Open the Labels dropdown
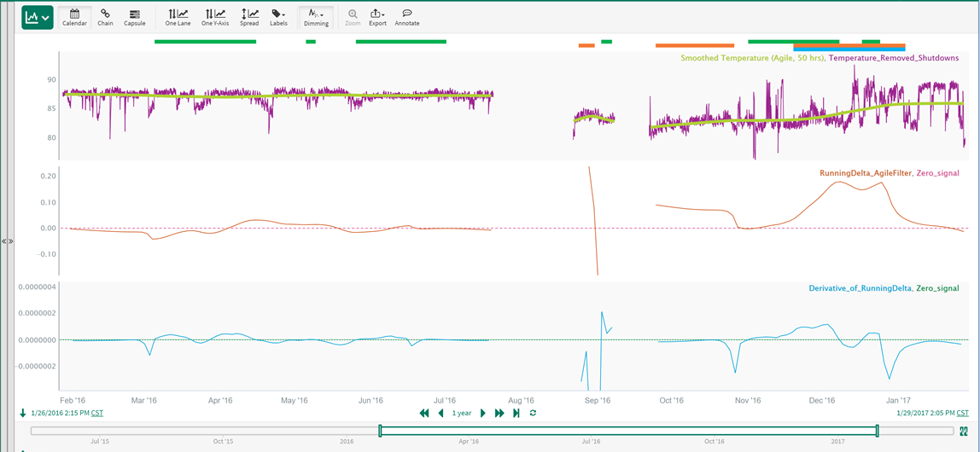The height and width of the screenshot is (452, 980). coord(278,17)
